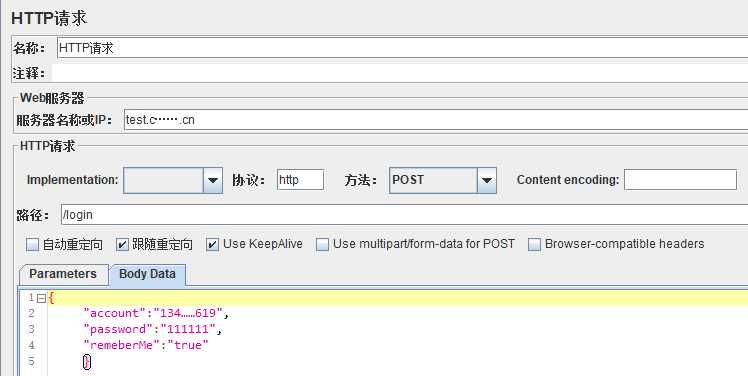Screen dimensions: 748x376
Task: Enable Use multipart/form-data for POST checkbox
Action: (x=322, y=245)
